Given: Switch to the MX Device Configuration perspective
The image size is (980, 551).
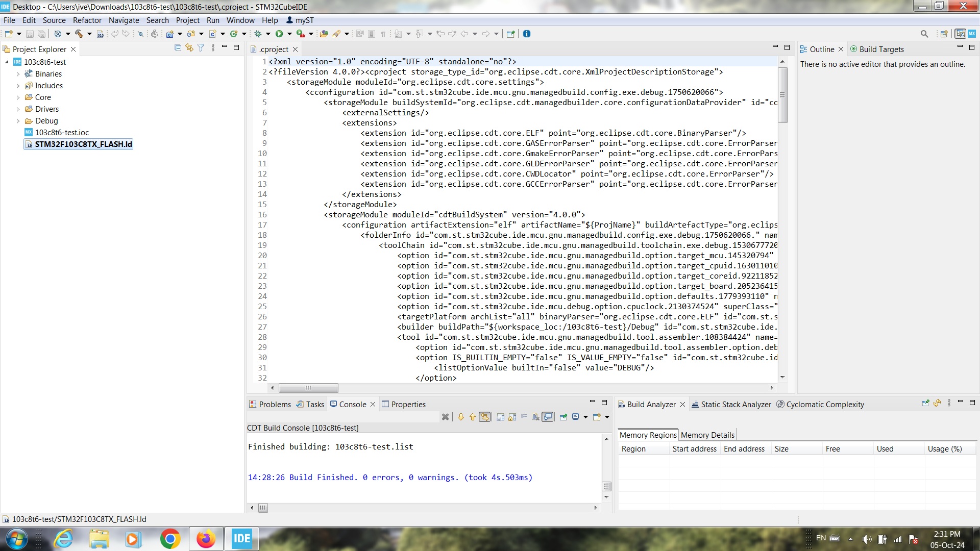Looking at the screenshot, I should (x=972, y=34).
